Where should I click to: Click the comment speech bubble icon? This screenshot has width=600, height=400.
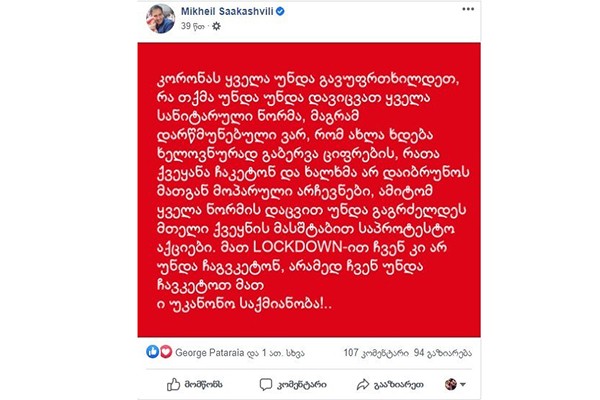tap(266, 384)
